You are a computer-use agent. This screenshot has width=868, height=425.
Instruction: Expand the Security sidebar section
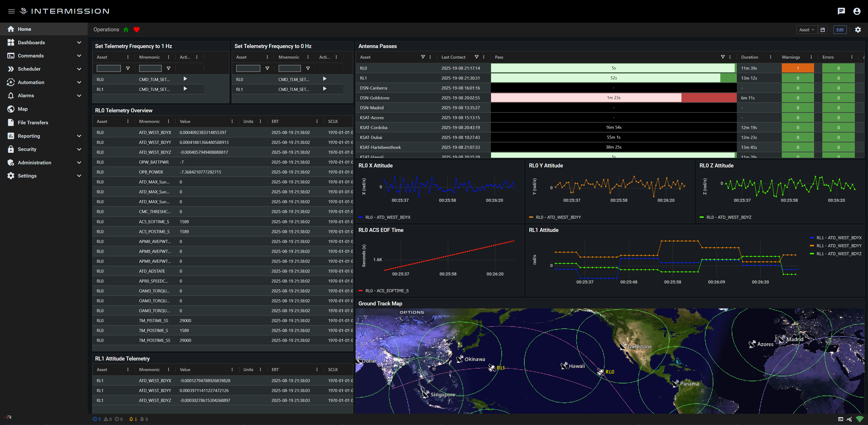click(44, 149)
